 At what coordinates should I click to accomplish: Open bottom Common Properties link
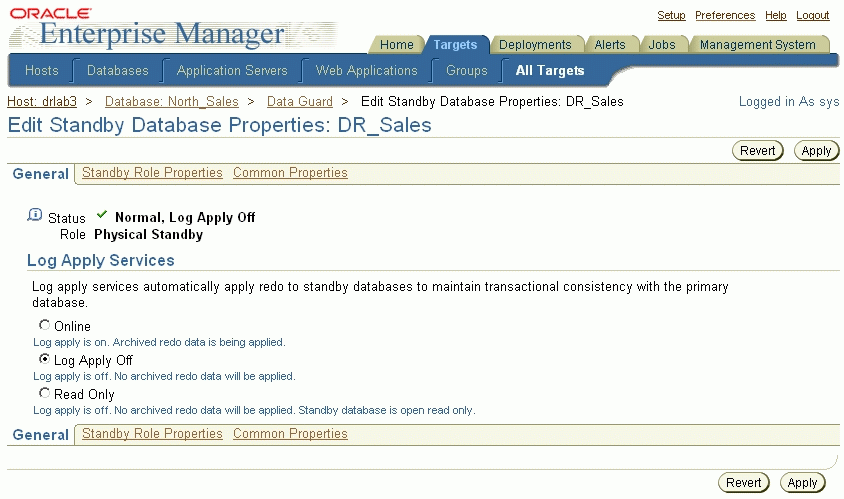pyautogui.click(x=290, y=433)
